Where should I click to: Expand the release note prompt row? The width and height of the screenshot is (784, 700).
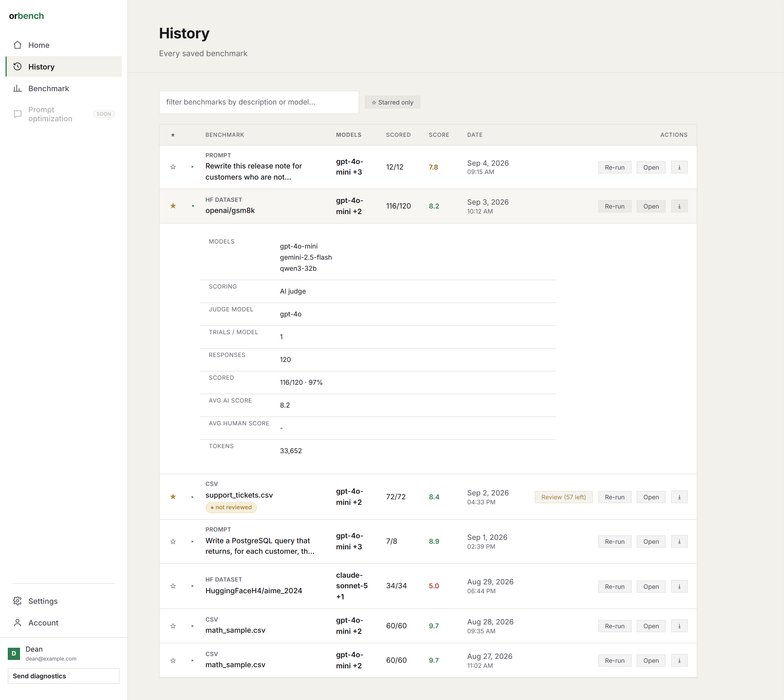pos(193,167)
